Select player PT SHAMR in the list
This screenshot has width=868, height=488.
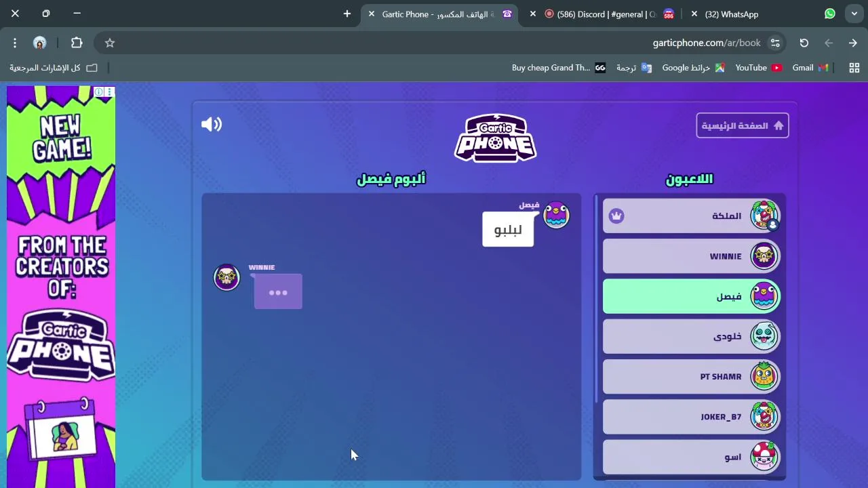click(692, 376)
